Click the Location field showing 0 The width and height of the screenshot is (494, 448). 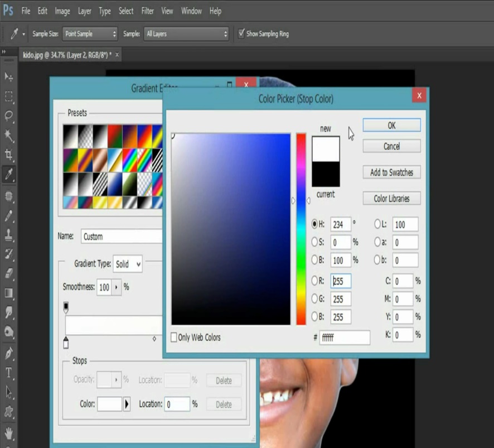[177, 404]
